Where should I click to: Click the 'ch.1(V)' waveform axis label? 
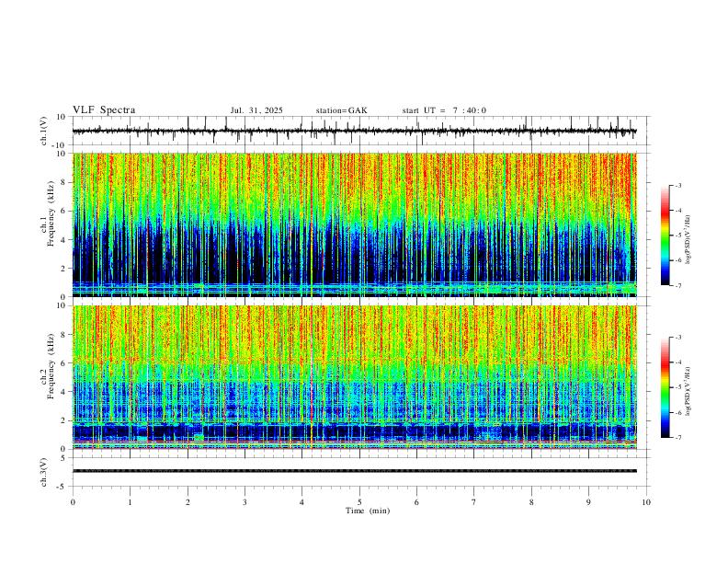tap(44, 131)
